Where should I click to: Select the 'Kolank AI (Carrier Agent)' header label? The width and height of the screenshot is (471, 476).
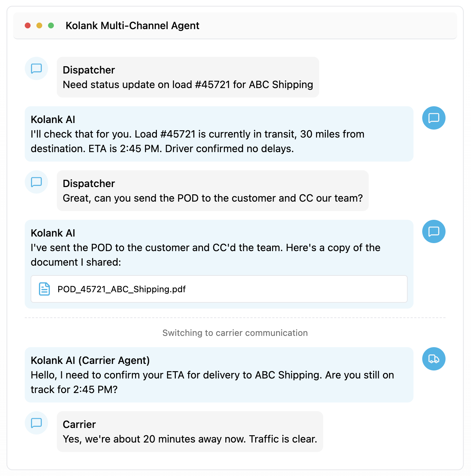click(90, 360)
